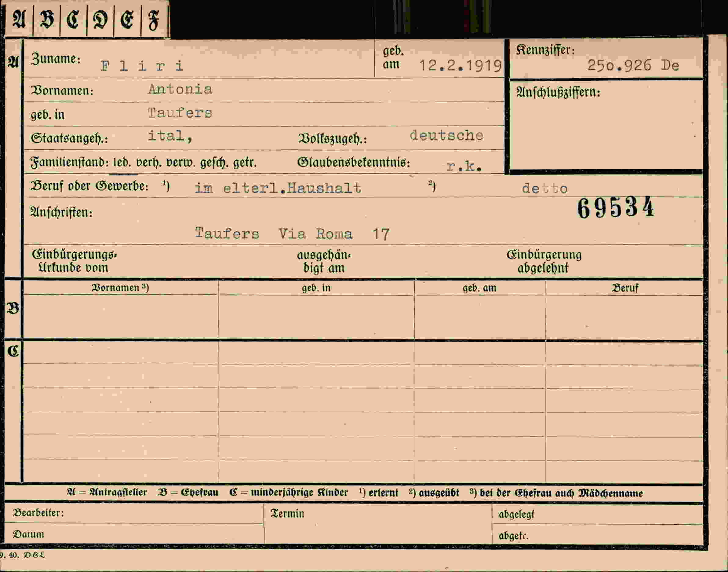Click the footnote '2) ausgeübt'
This screenshot has width=728, height=572.
point(434,493)
